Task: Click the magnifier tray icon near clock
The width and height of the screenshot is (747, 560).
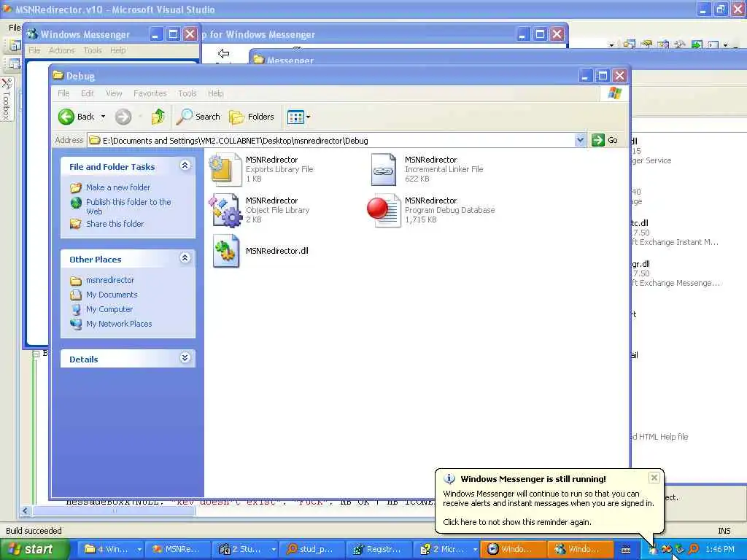Action: [x=694, y=549]
